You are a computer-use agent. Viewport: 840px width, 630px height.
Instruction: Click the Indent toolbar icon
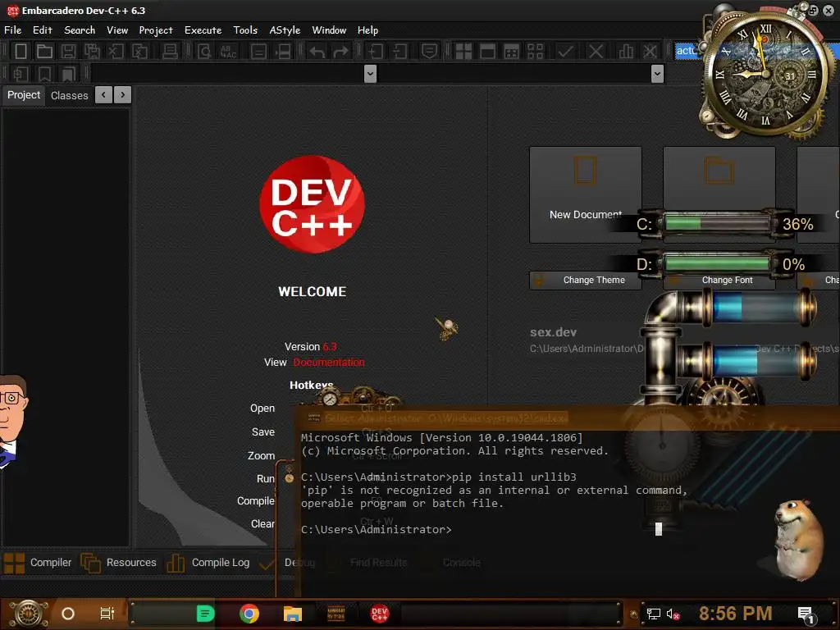(x=376, y=52)
